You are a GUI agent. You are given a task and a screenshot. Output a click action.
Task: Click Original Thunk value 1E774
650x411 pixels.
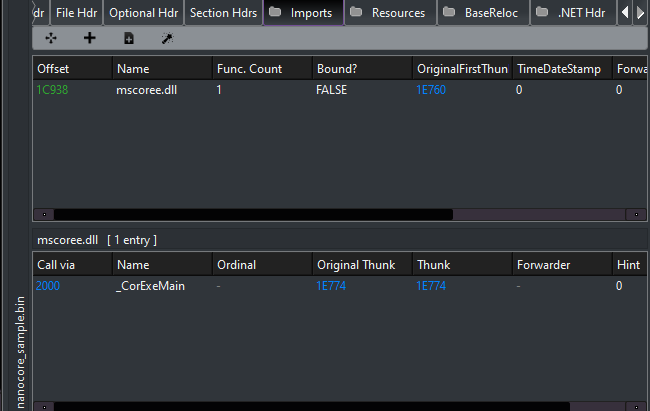point(331,286)
